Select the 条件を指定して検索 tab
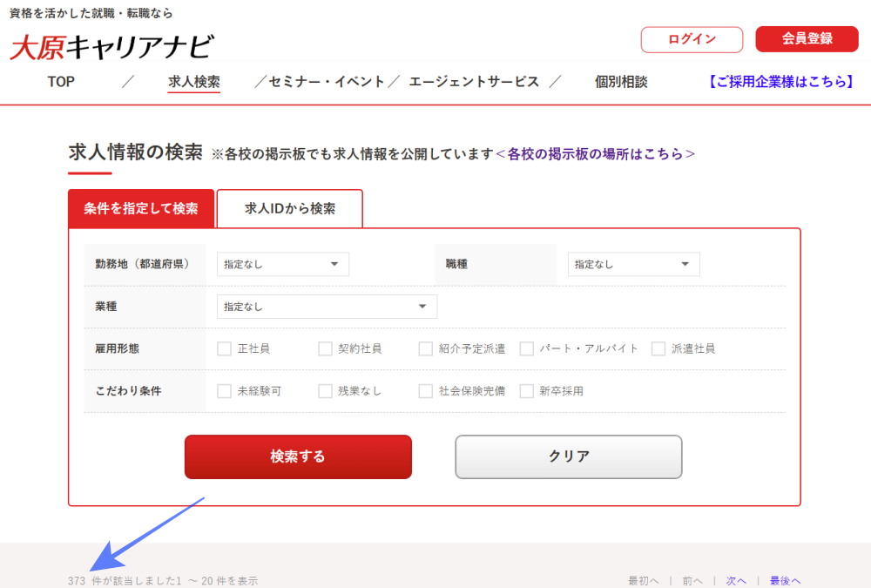 coord(141,208)
